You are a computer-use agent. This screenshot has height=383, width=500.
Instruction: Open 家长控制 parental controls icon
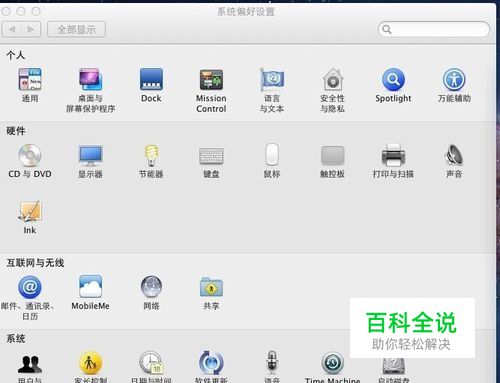pyautogui.click(x=90, y=363)
